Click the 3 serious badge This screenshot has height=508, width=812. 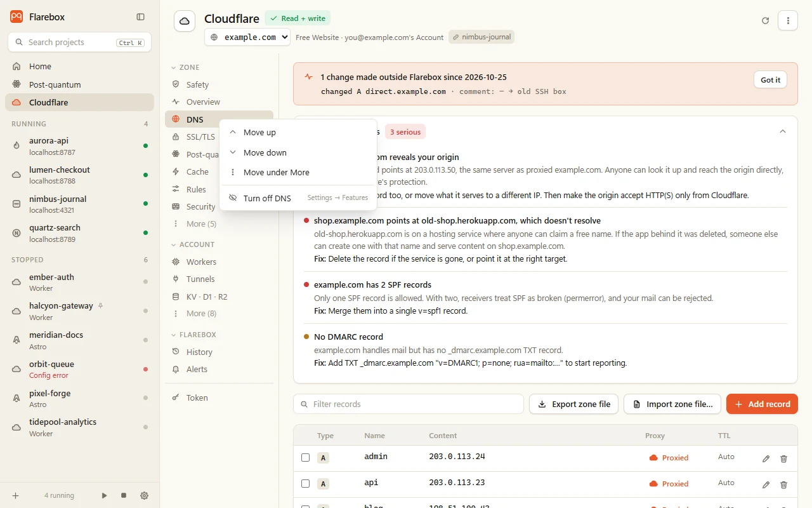coord(405,132)
